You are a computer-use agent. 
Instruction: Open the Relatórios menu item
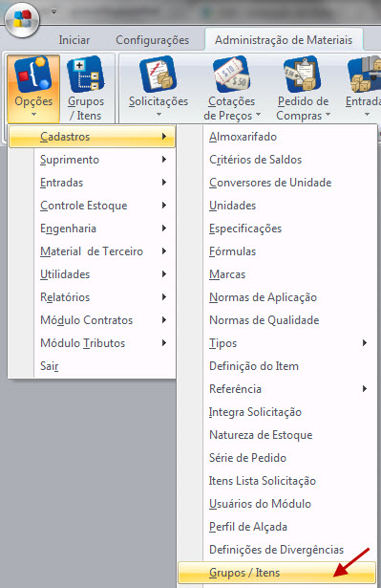coord(92,297)
